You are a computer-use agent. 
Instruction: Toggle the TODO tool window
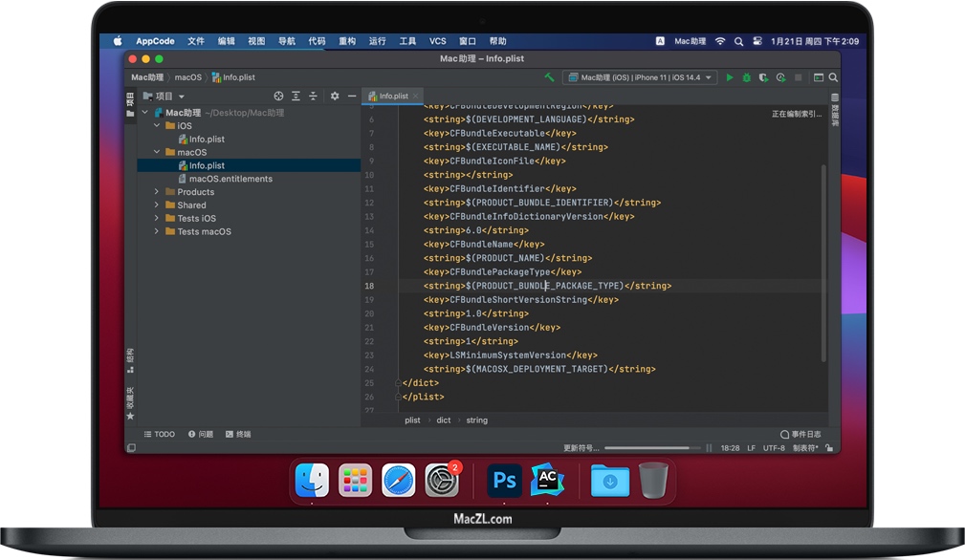(x=159, y=434)
